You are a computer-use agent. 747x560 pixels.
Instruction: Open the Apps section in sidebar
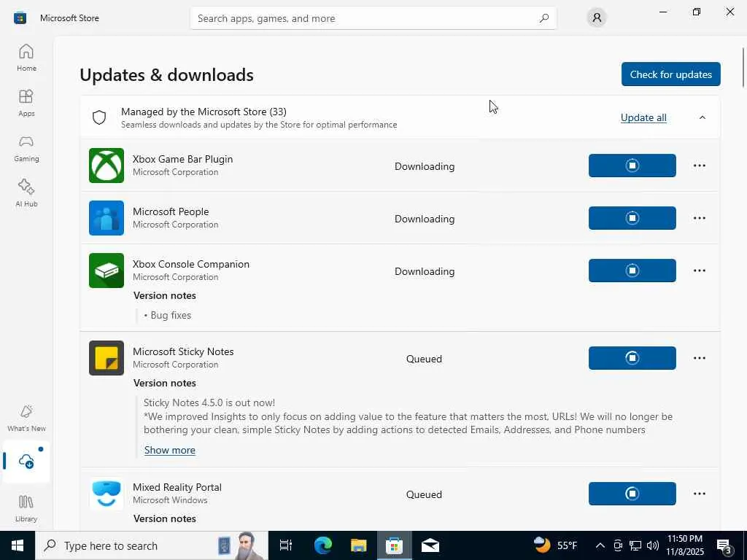point(26,103)
